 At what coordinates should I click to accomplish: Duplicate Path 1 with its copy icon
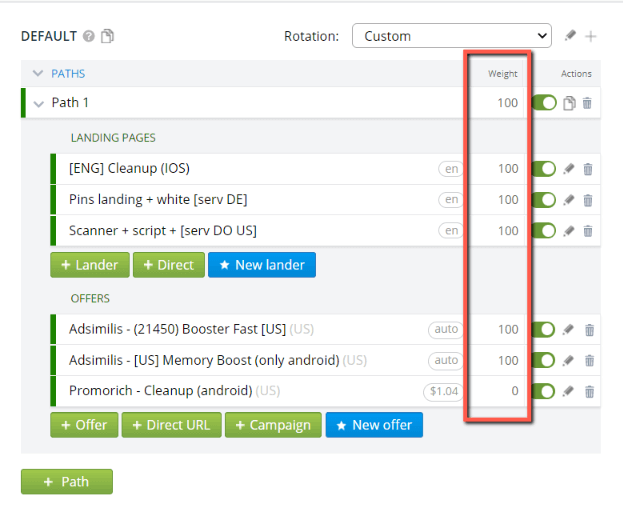[569, 103]
